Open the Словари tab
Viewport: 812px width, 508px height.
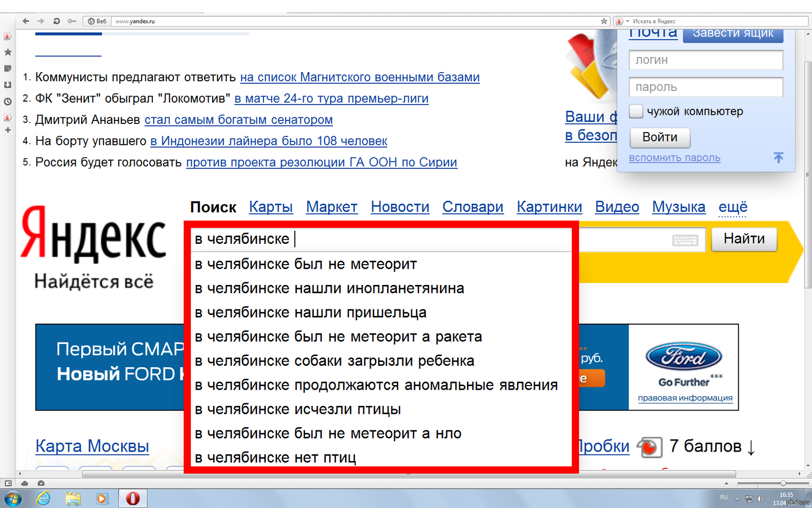tap(473, 207)
